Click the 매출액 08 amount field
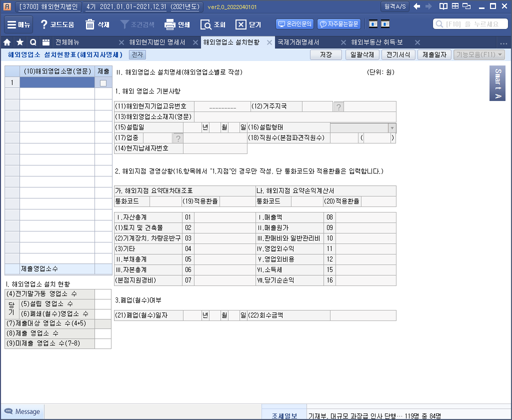The height and width of the screenshot is (420, 512). point(365,217)
